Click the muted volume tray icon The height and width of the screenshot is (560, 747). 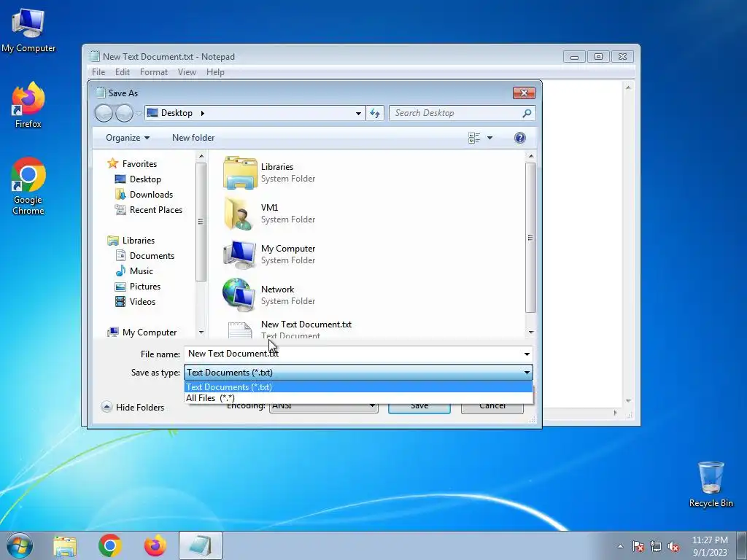673,546
